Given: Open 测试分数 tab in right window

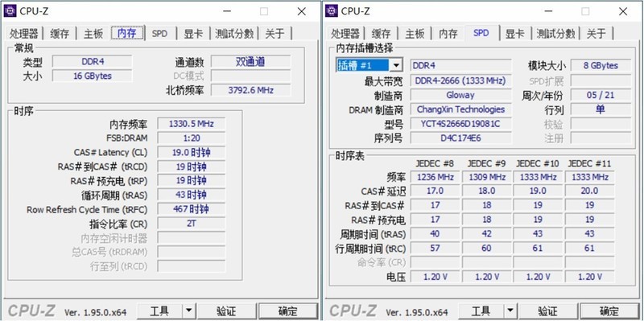Looking at the screenshot, I should click(x=555, y=34).
